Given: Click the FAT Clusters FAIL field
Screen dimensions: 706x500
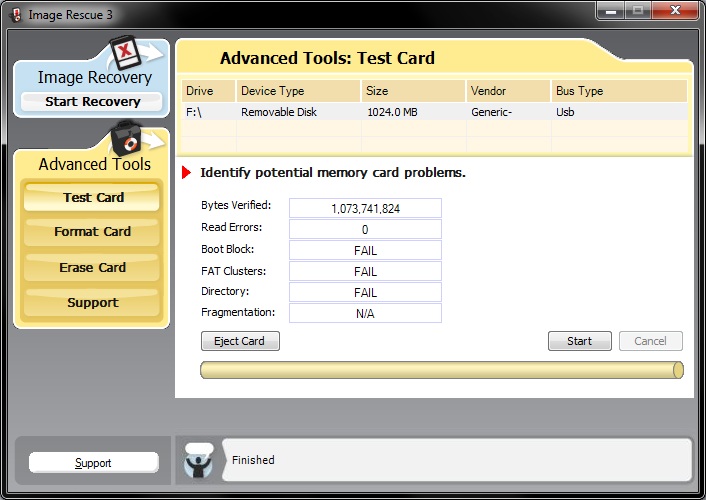Looking at the screenshot, I should (x=365, y=271).
